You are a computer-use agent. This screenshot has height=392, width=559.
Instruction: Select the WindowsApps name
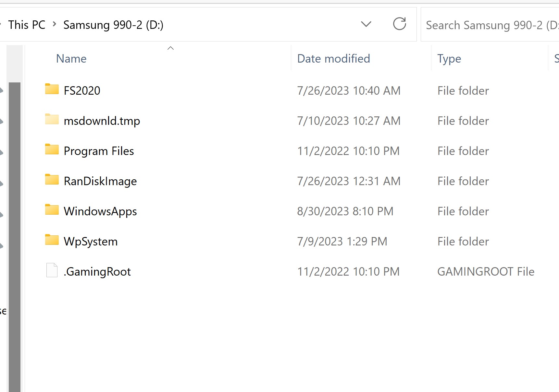click(x=100, y=211)
